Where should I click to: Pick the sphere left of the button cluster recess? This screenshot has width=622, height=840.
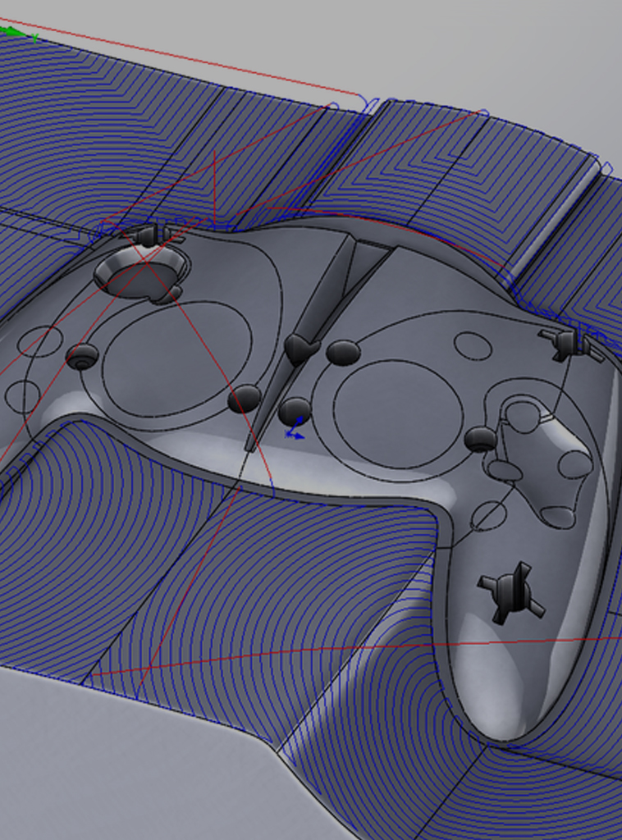tap(480, 439)
